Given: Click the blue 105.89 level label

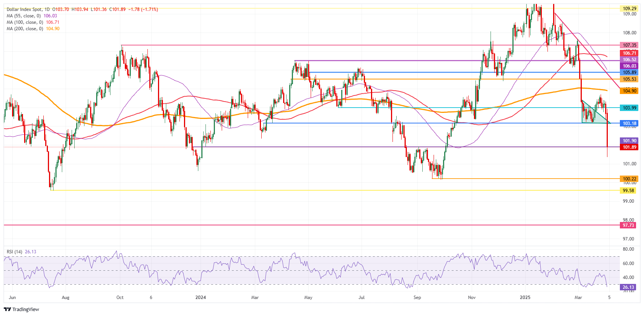Looking at the screenshot, I should (629, 72).
